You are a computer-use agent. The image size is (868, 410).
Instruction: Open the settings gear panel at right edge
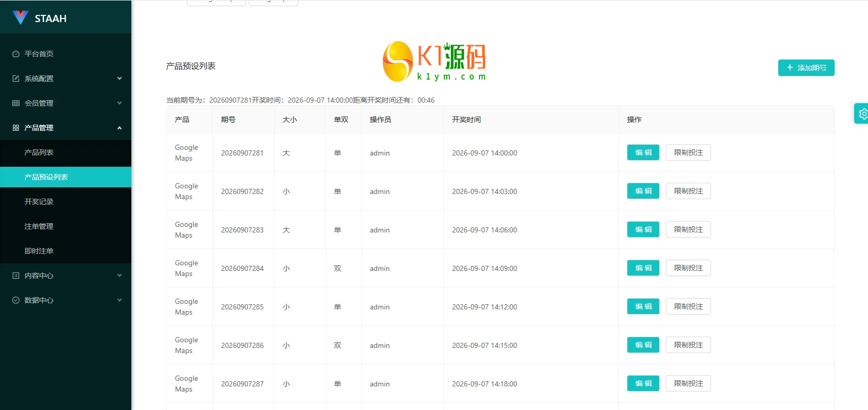(x=862, y=113)
